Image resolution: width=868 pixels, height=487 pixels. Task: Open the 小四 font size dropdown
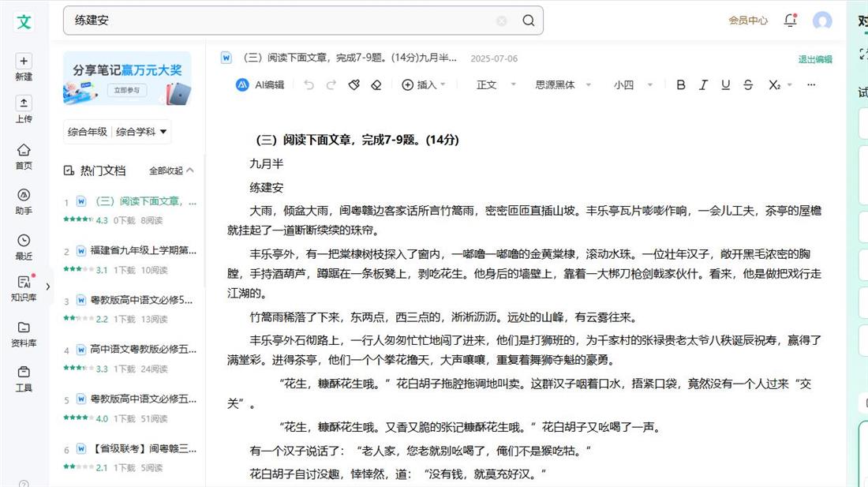[633, 85]
